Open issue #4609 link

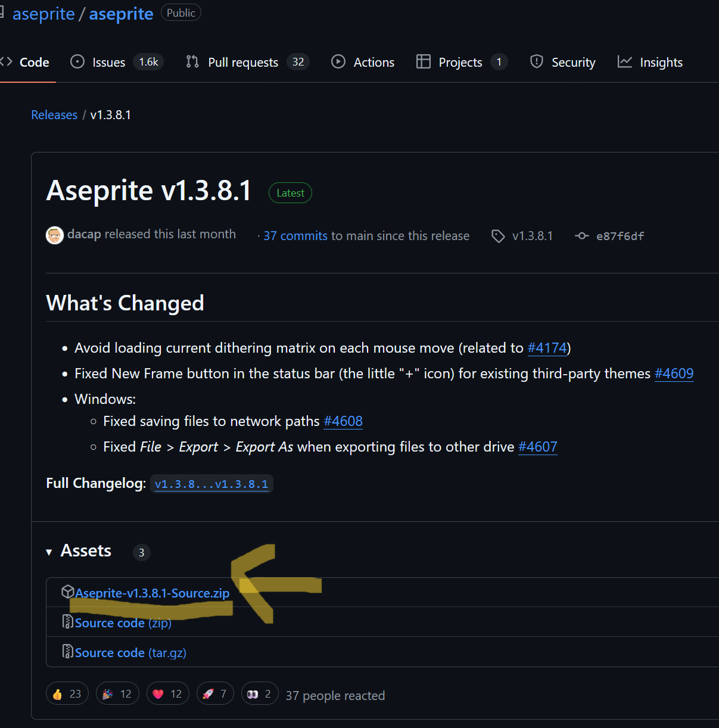[674, 374]
